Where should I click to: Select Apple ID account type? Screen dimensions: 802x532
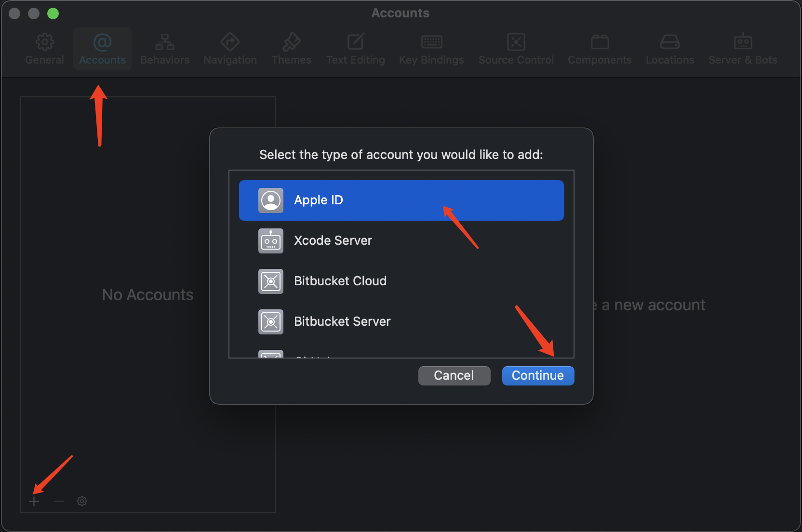(401, 200)
